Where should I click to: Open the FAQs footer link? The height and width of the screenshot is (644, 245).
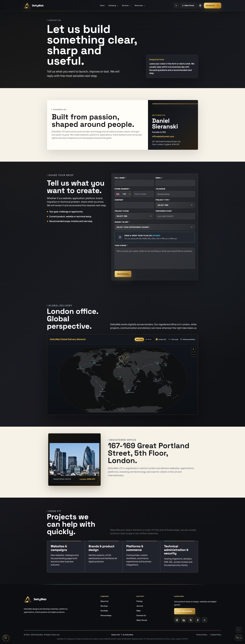tap(139, 611)
